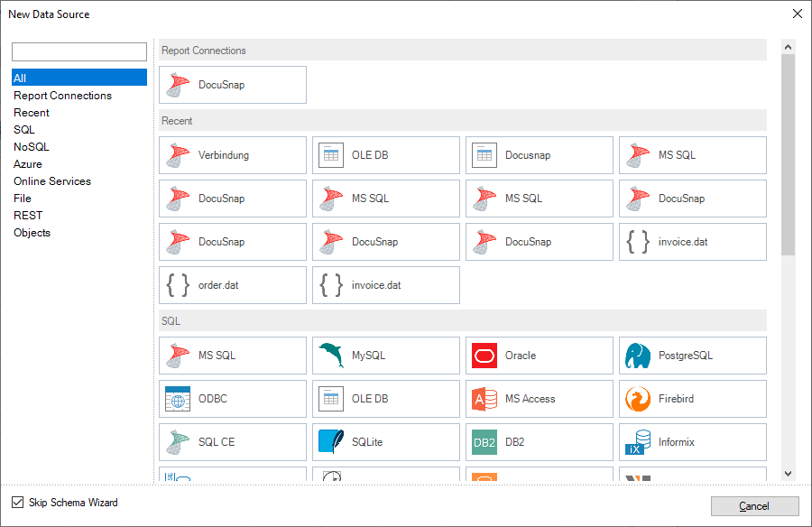Viewport: 812px width, 527px height.
Task: Click the scrollbar down arrow
Action: [787, 476]
